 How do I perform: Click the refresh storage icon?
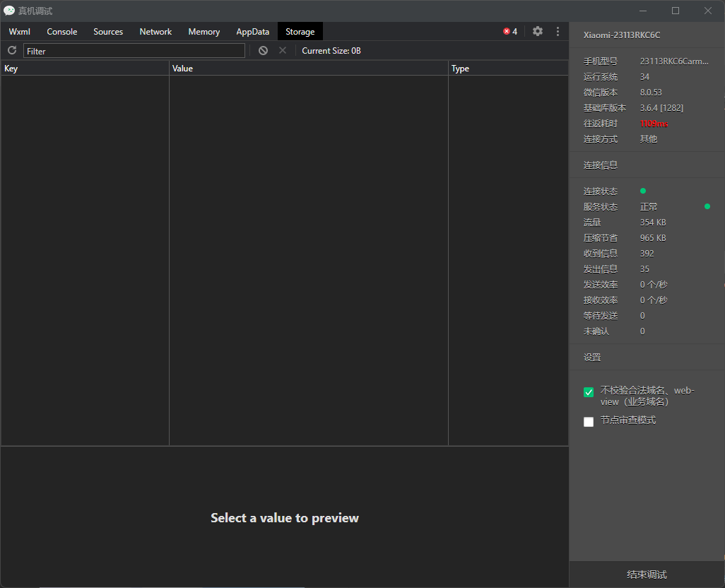(12, 50)
